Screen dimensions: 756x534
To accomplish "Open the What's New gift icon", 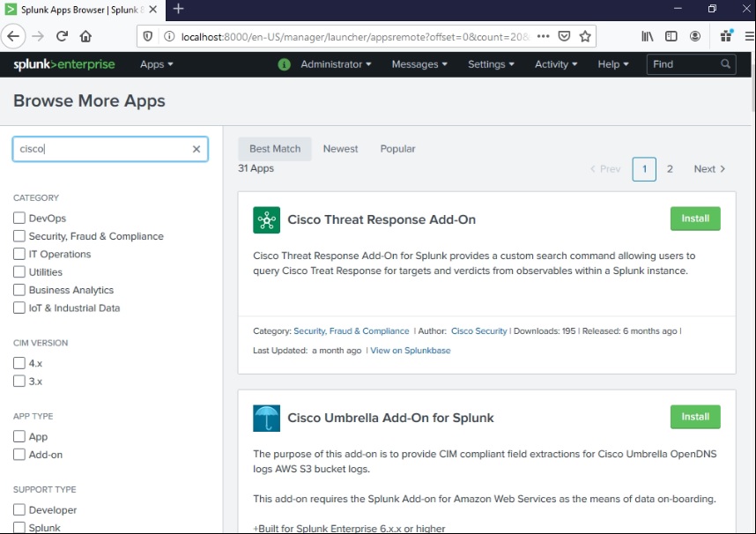I will (x=727, y=36).
